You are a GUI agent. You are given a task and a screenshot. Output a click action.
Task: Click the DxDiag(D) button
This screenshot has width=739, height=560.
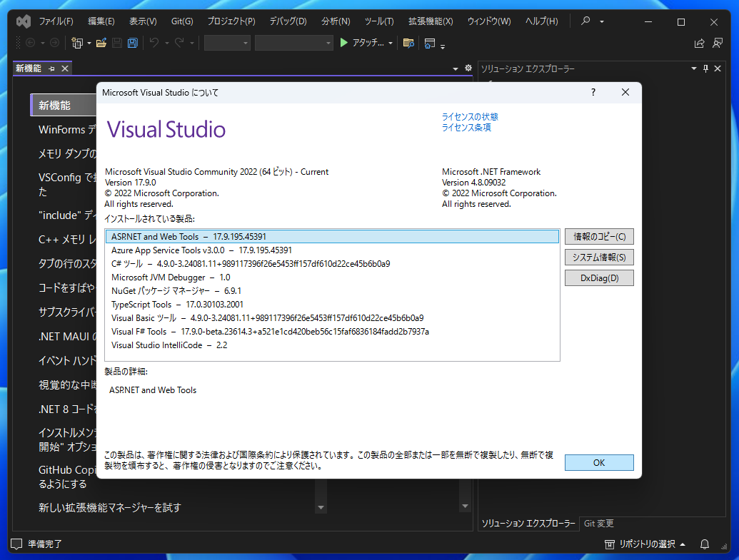(598, 278)
